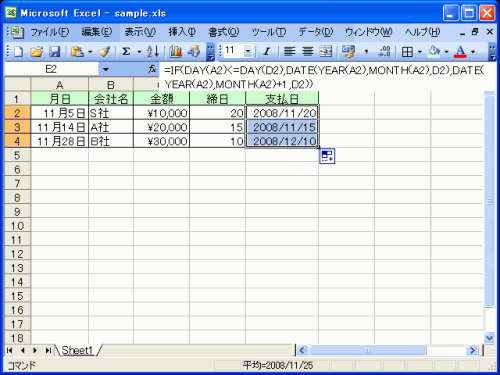Viewport: 500px width, 375px height.
Task: Select the Sheet1 tab
Action: tap(77, 350)
